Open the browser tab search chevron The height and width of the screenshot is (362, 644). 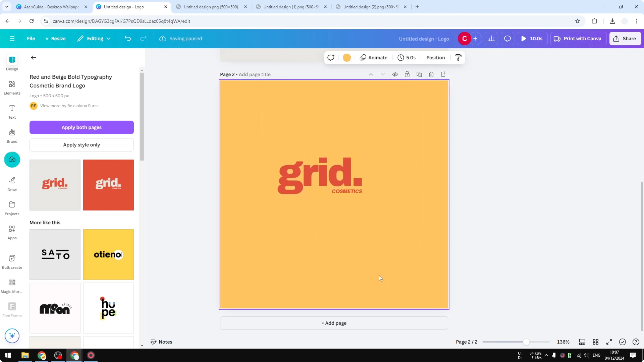[7, 7]
